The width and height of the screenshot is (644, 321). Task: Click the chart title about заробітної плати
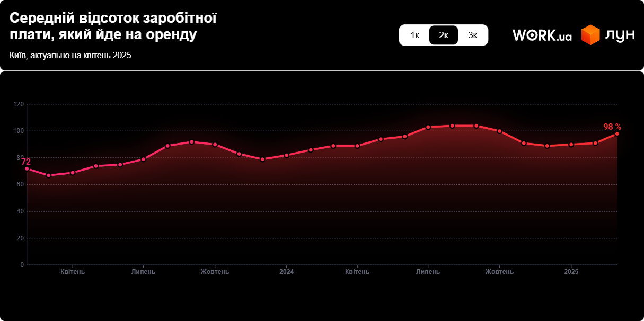[x=113, y=26]
